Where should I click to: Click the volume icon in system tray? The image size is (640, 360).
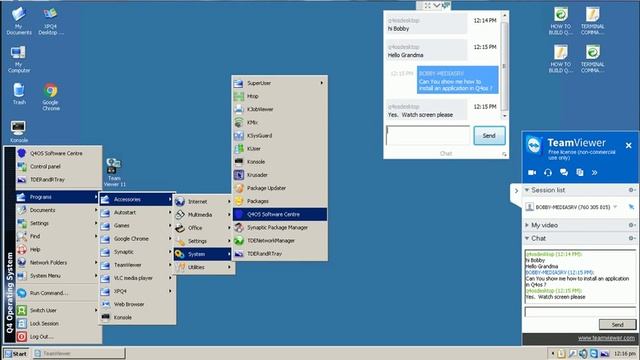point(583,353)
